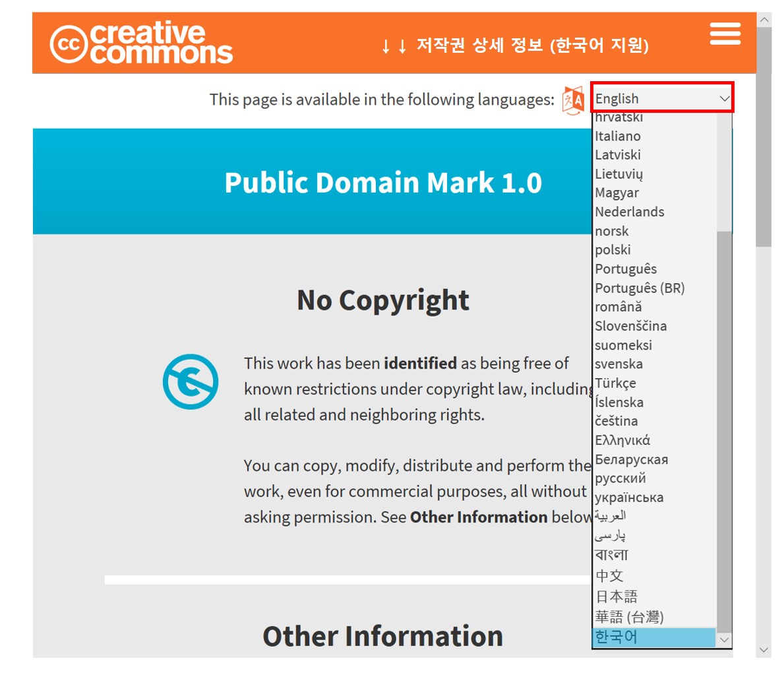Click page scrollbar down arrow
This screenshot has height=677, width=784.
764,650
